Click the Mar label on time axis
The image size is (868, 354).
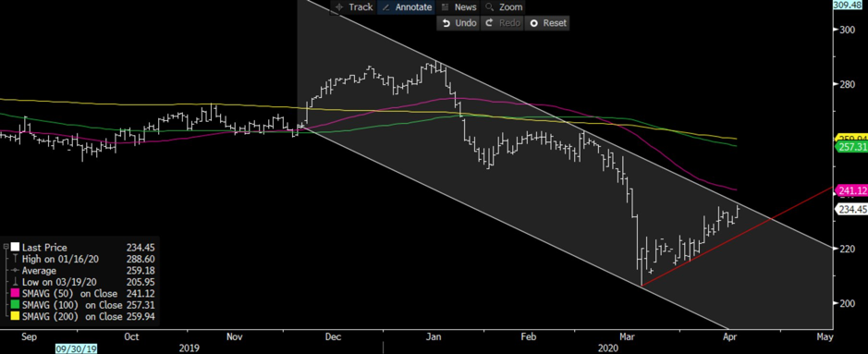627,336
